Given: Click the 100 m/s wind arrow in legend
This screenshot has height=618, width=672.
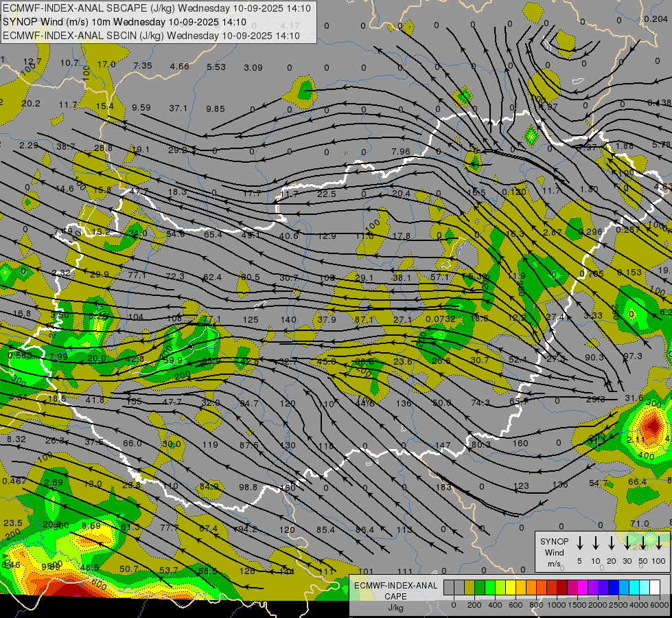Looking at the screenshot, I should tap(659, 542).
